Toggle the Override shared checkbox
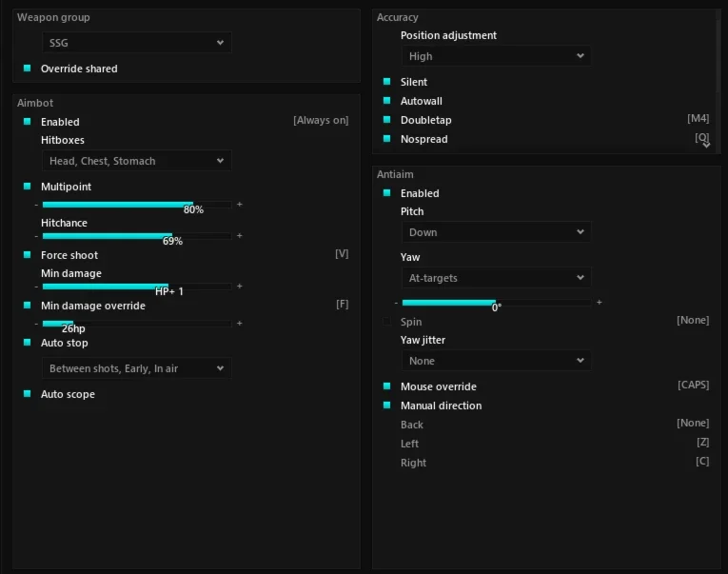728x574 pixels. [27, 69]
